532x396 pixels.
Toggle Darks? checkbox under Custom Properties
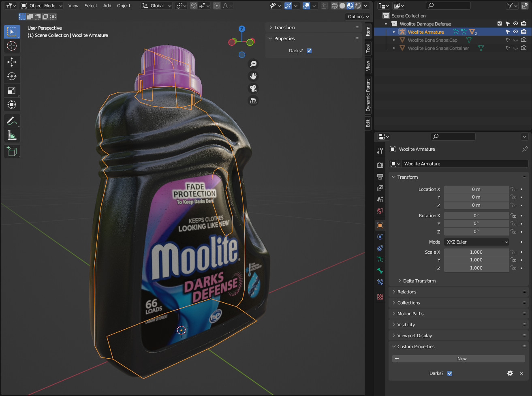(450, 373)
